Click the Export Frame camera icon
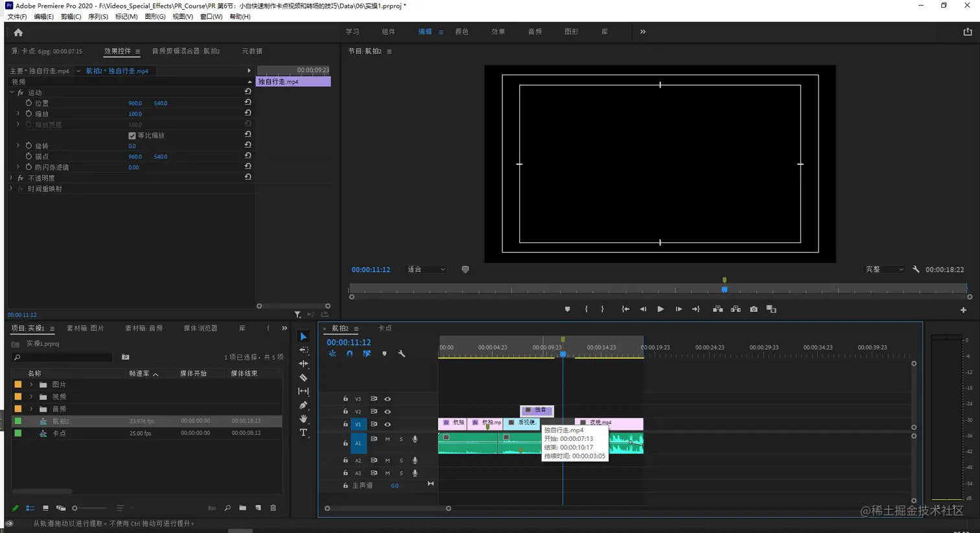980x533 pixels. pos(754,309)
